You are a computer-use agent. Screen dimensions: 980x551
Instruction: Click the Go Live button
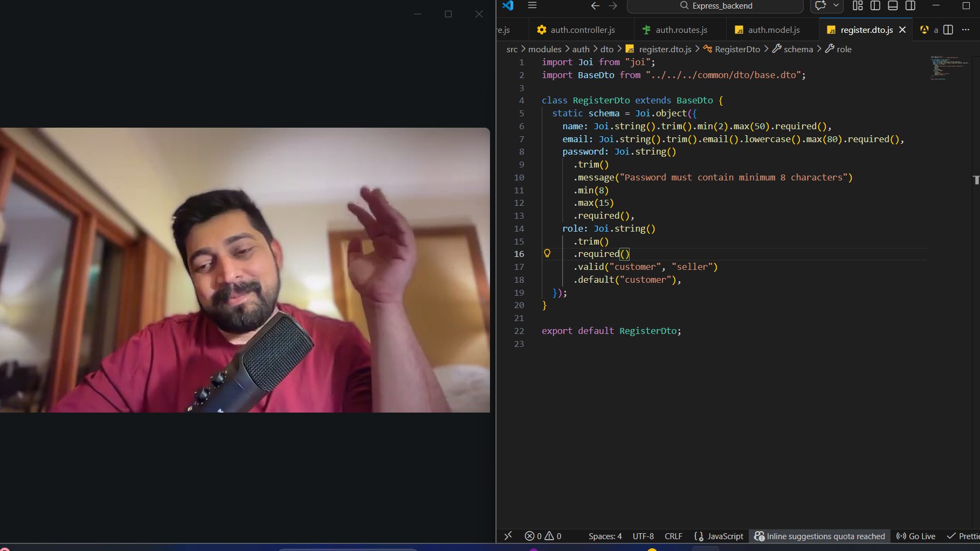click(916, 536)
